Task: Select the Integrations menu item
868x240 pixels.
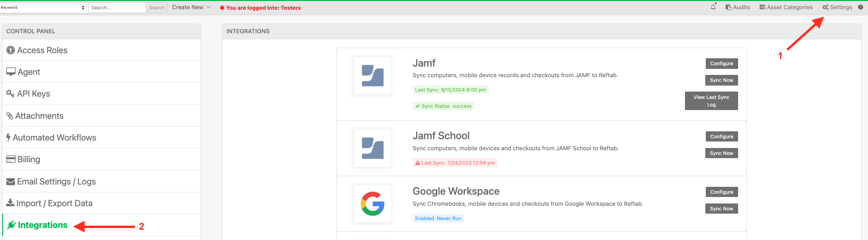Action: [x=102, y=225]
